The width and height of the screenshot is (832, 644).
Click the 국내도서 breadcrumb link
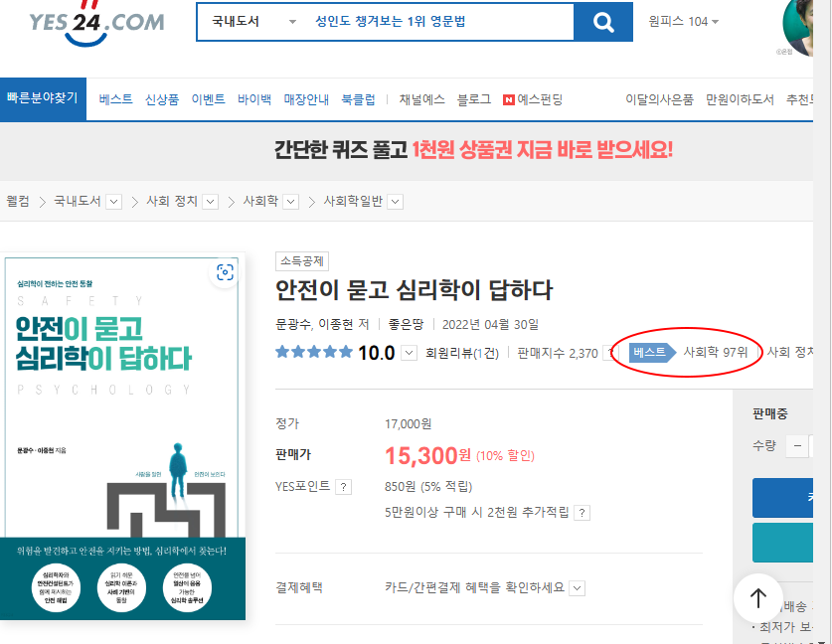pos(78,202)
